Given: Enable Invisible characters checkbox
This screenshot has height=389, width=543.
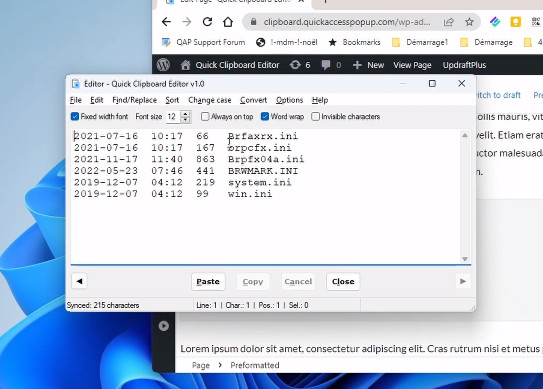Looking at the screenshot, I should click(315, 116).
